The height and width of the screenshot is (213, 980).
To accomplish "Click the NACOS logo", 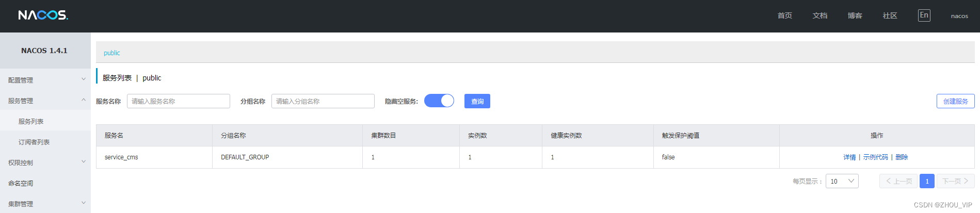I will 43,15.
